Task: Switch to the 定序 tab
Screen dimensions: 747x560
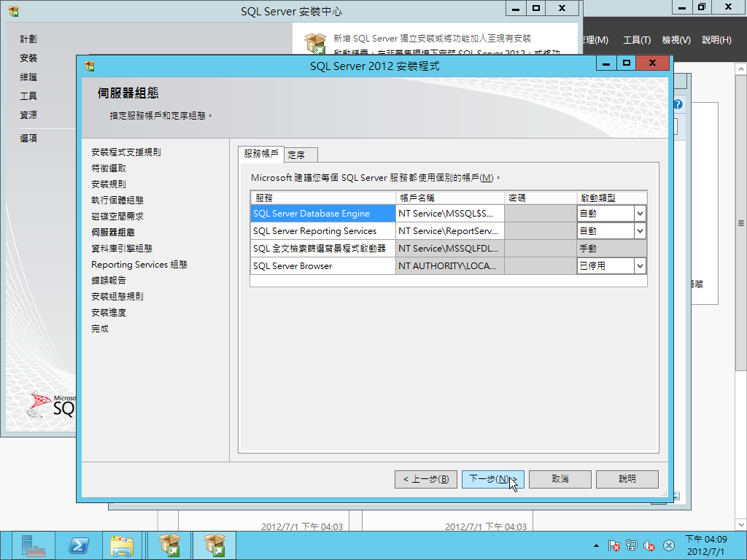Action: point(301,155)
